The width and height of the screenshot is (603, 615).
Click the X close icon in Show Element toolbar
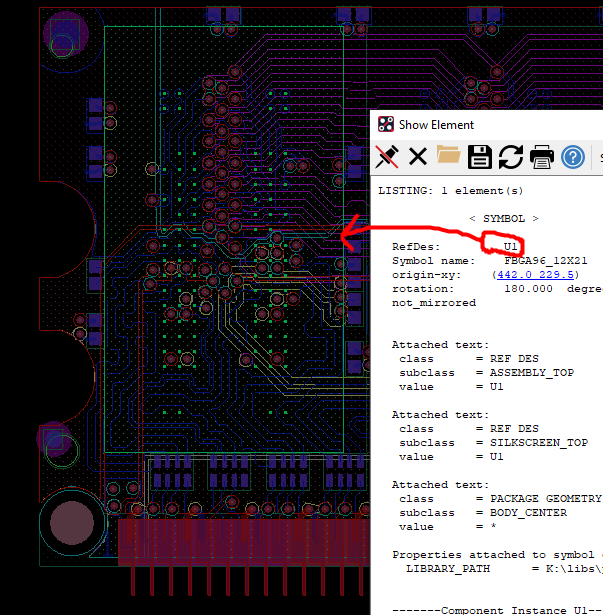point(417,157)
